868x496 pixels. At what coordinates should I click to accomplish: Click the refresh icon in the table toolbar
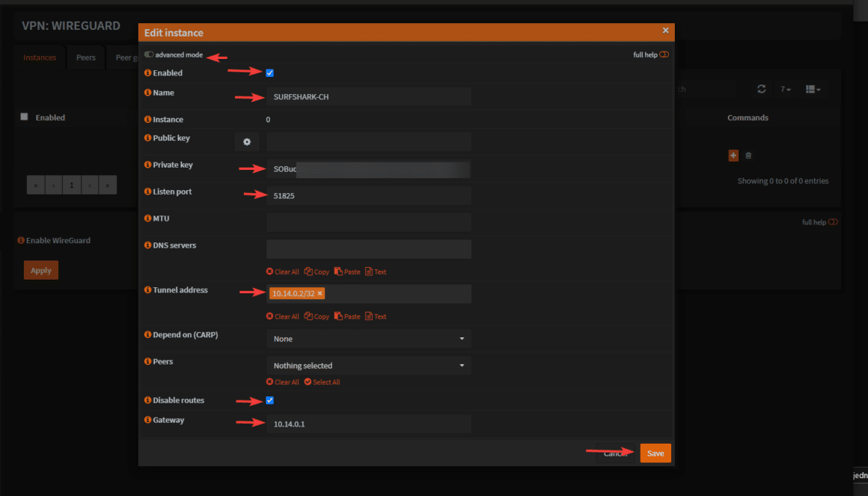[x=761, y=89]
